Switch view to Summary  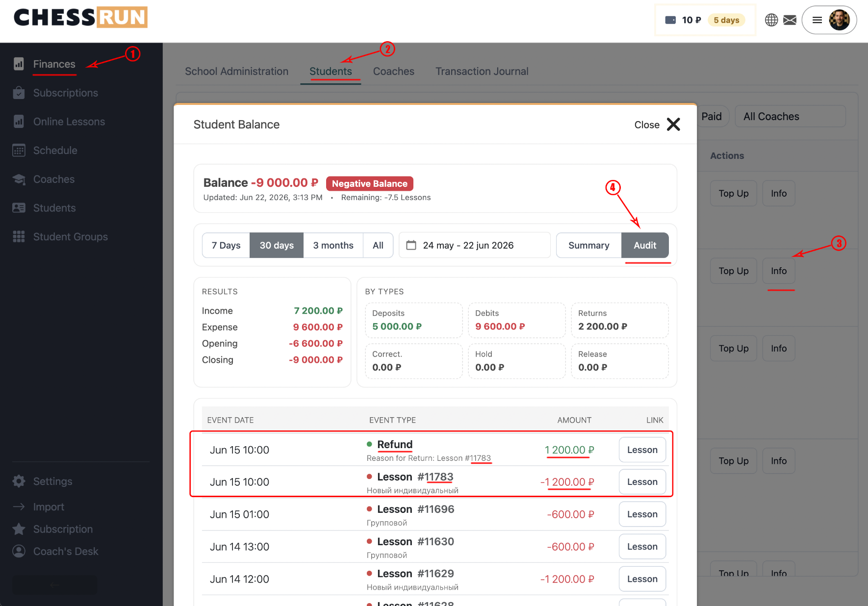(x=588, y=245)
